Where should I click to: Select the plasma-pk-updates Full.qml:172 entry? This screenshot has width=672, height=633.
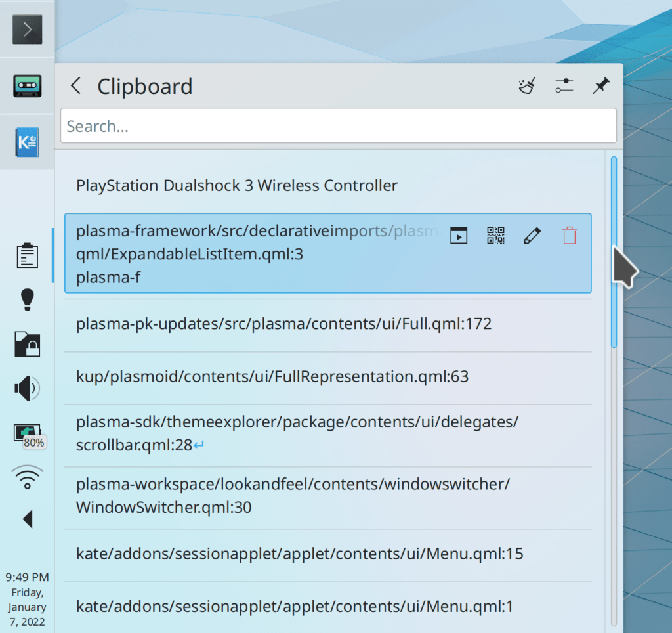283,324
